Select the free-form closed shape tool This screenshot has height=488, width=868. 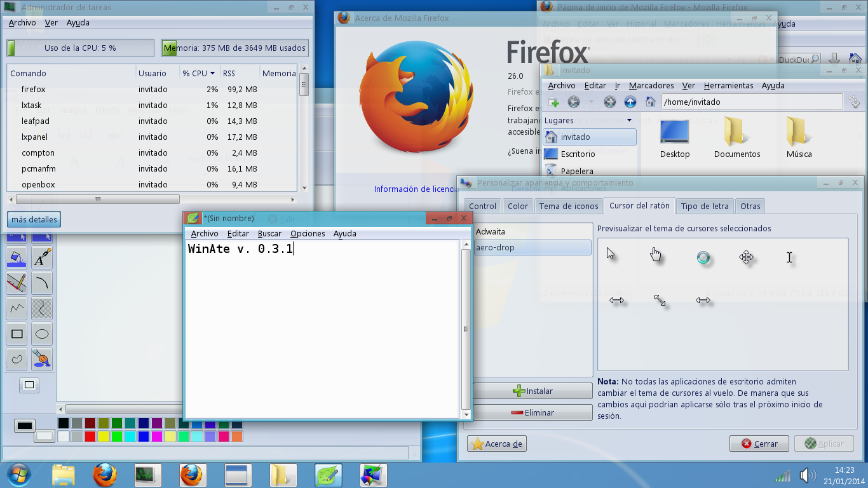coord(17,358)
